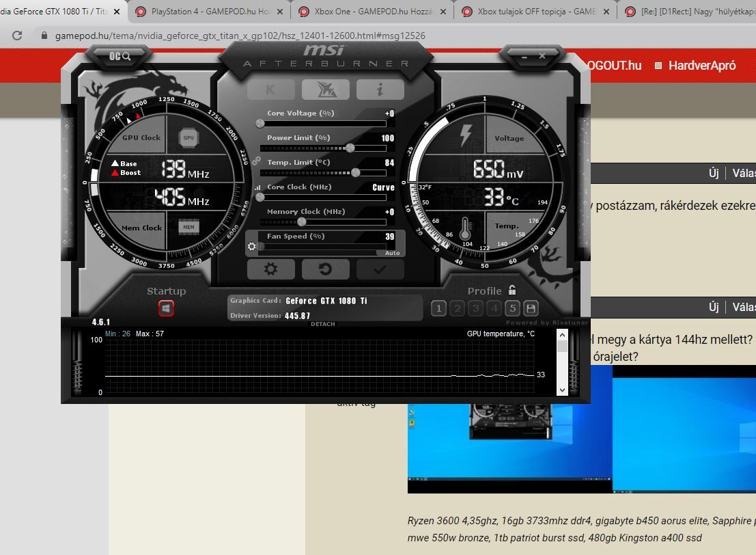Image resolution: width=756 pixels, height=555 pixels.
Task: Toggle Fan Speed Auto mode
Action: [x=392, y=253]
